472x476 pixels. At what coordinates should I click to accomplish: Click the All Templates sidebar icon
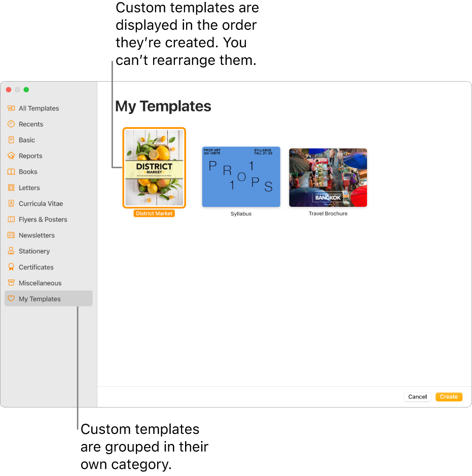tap(11, 108)
